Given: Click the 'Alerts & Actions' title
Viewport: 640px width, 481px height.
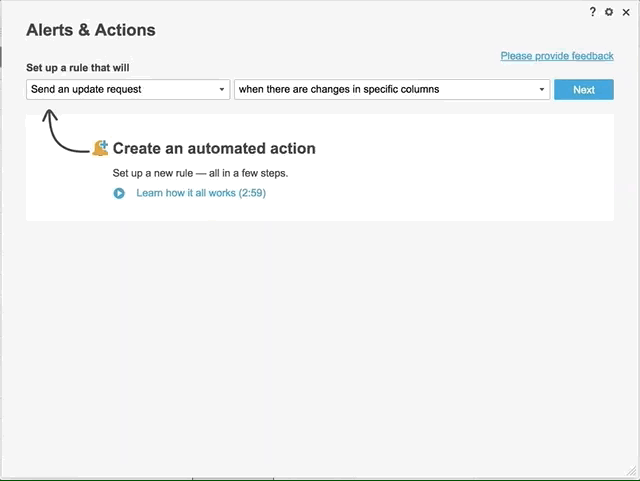Looking at the screenshot, I should 91,30.
